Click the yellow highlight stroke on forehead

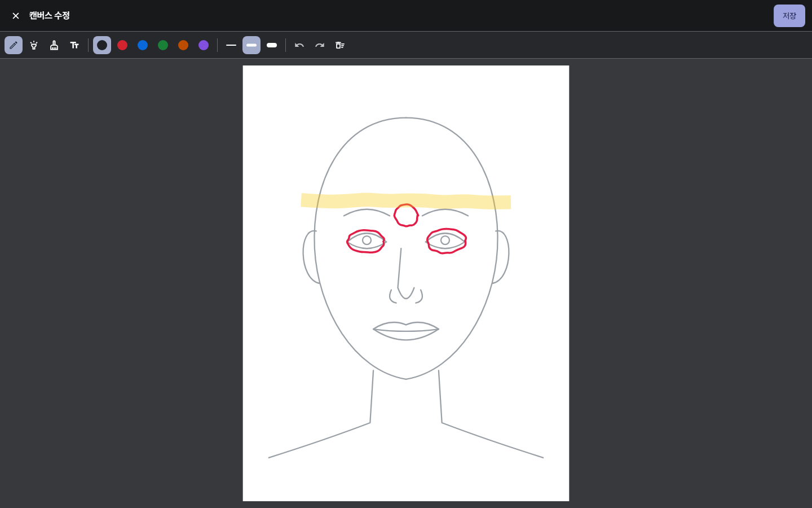406,201
